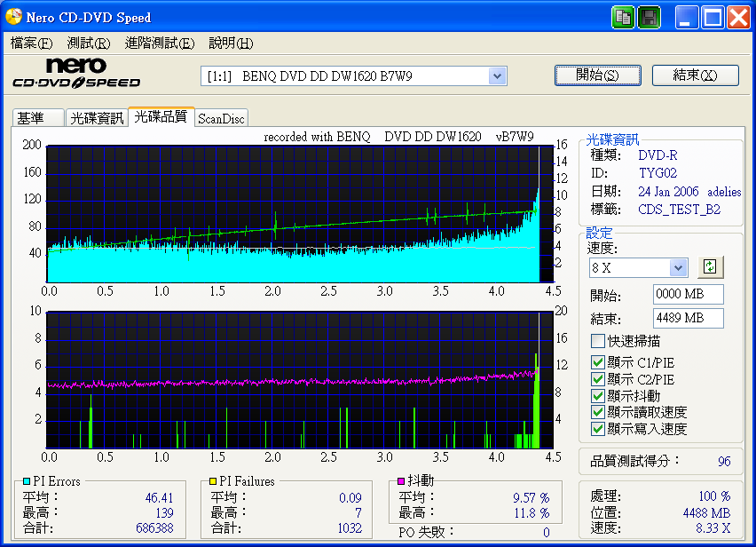Uncheck the 顯示 C2/PIE checkbox
The height and width of the screenshot is (547, 756).
(x=598, y=379)
